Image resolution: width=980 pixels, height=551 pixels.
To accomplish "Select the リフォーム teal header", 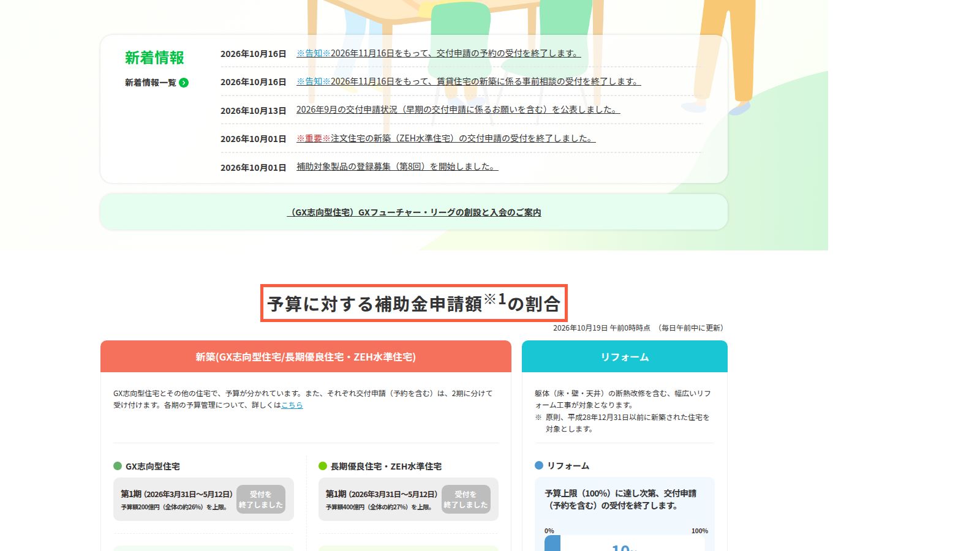I will point(625,356).
